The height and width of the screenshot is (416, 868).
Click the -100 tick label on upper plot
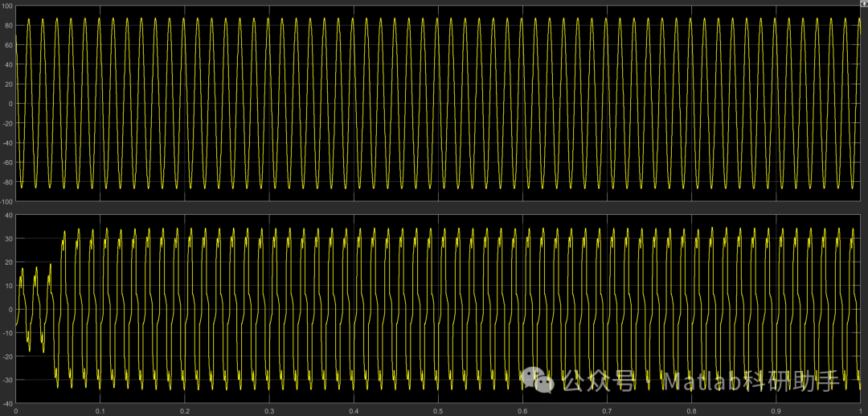click(x=6, y=201)
